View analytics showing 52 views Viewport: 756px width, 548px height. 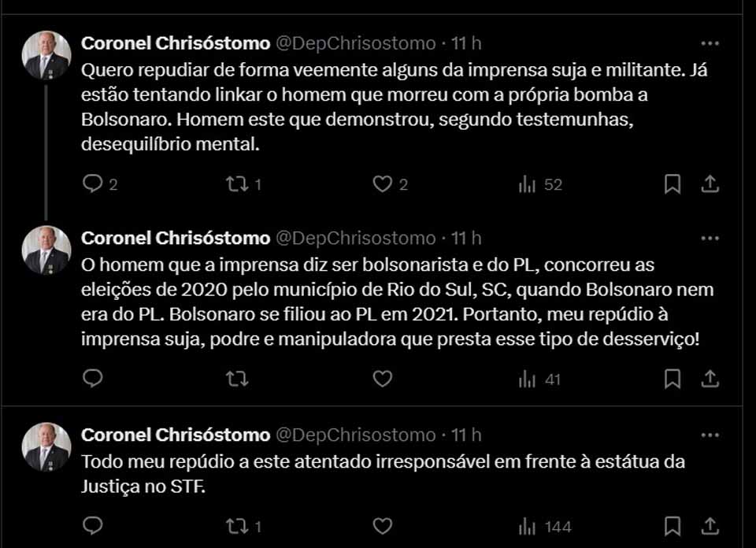(540, 184)
